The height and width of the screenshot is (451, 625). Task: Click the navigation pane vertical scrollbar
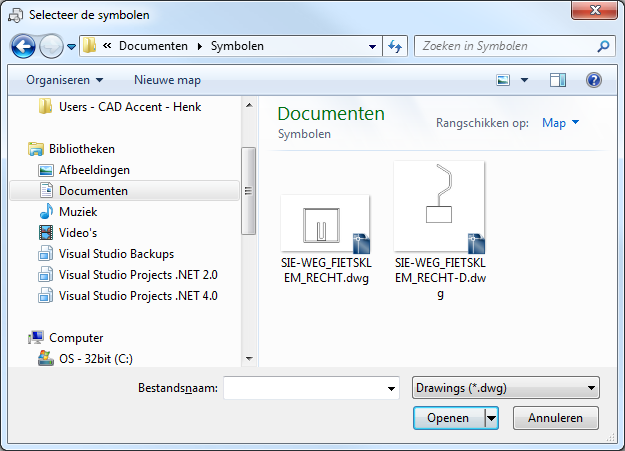point(248,190)
